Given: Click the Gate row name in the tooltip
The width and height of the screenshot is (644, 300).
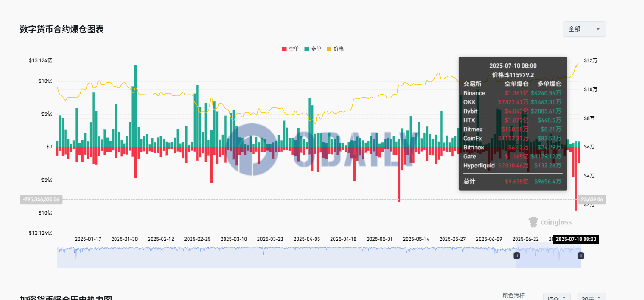Looking at the screenshot, I should (470, 156).
